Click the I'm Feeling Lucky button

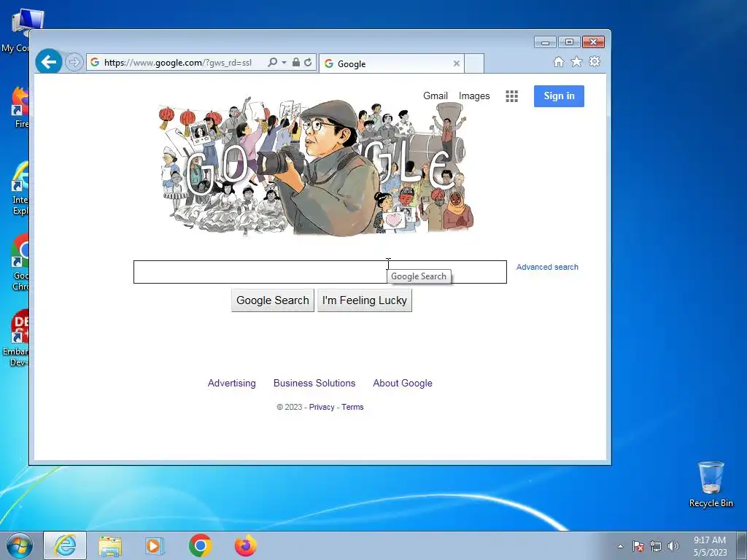coord(365,300)
